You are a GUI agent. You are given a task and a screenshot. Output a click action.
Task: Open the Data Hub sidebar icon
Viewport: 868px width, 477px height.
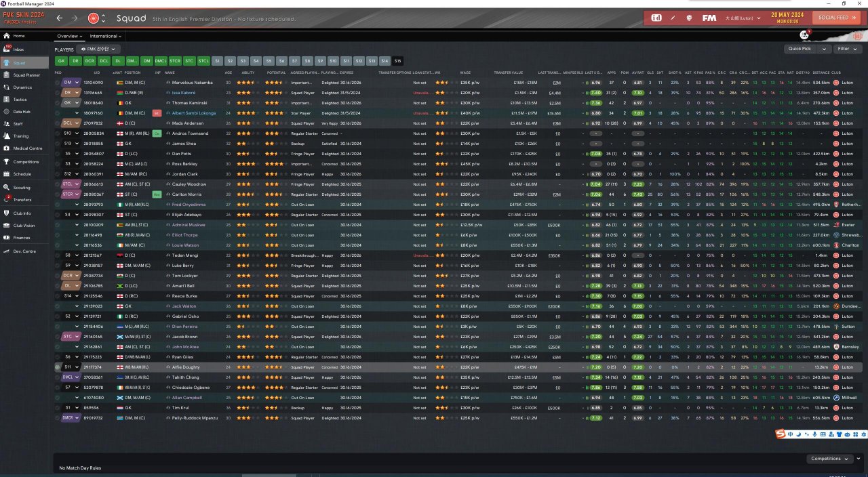(7, 112)
